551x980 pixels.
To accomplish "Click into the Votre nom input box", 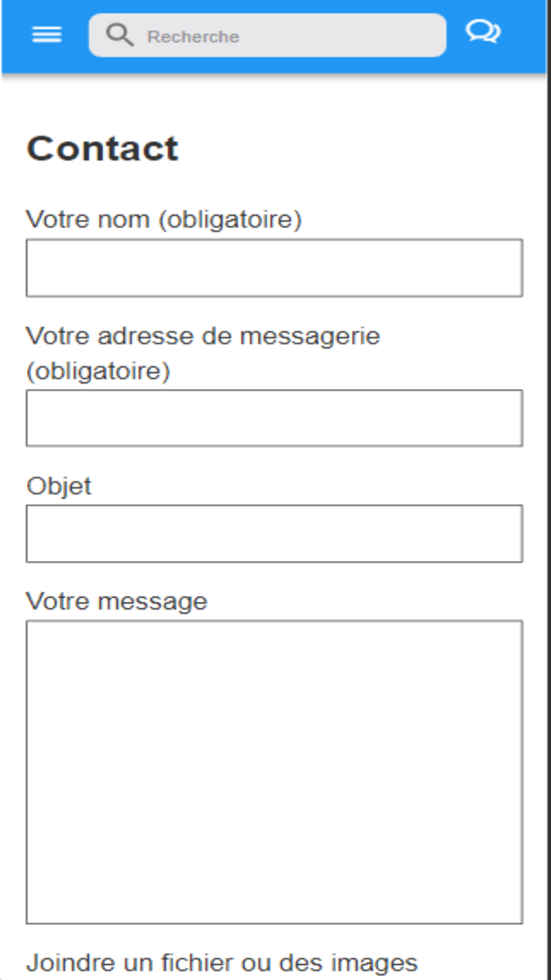I will [274, 268].
